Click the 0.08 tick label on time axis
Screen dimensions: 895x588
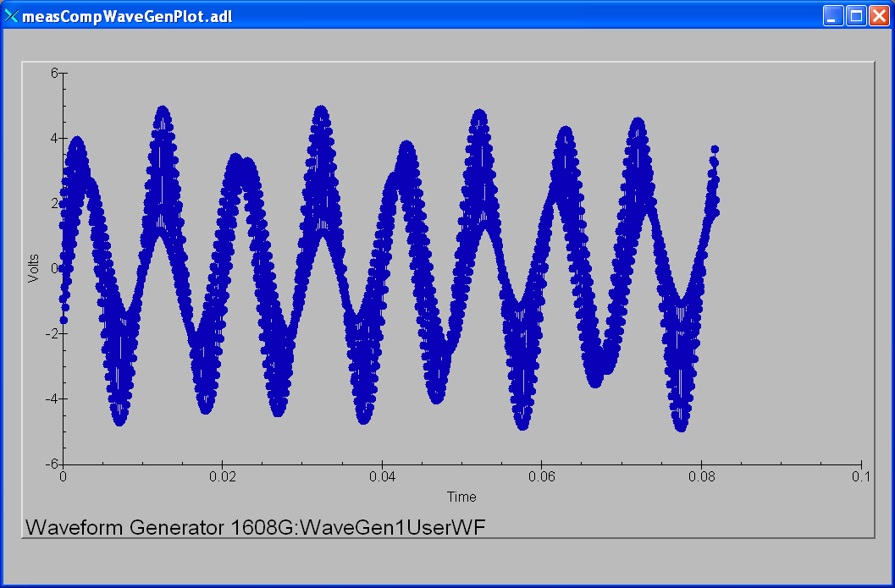pyautogui.click(x=701, y=477)
